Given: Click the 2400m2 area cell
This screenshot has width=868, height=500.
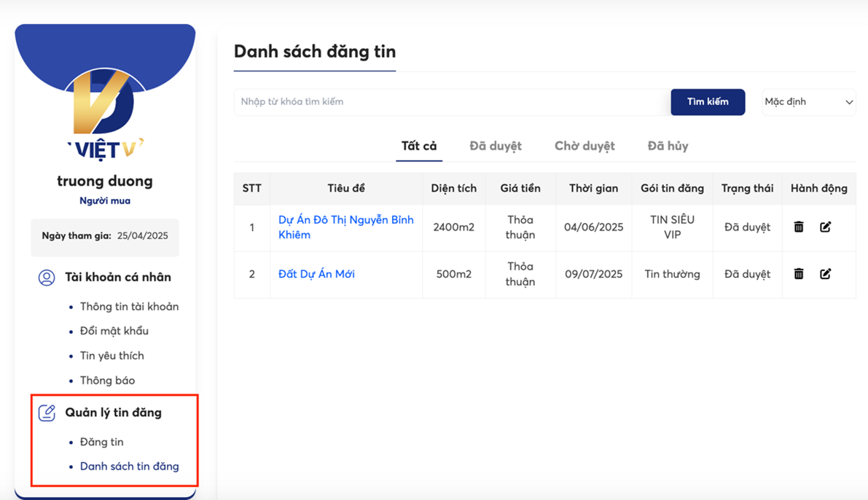Looking at the screenshot, I should (454, 227).
